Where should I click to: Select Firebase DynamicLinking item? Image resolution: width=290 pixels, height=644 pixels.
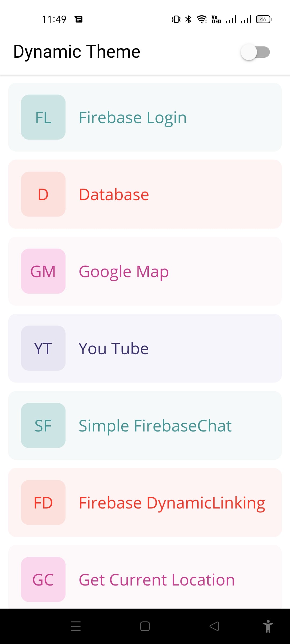(172, 503)
